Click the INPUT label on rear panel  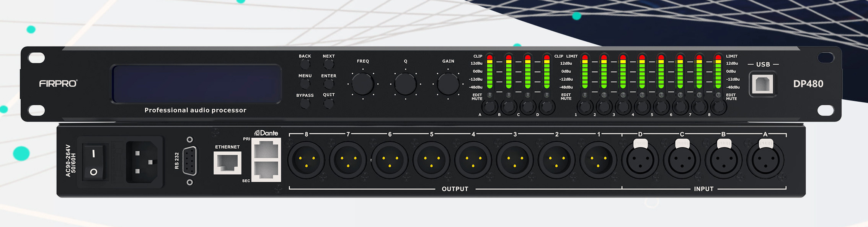[704, 189]
